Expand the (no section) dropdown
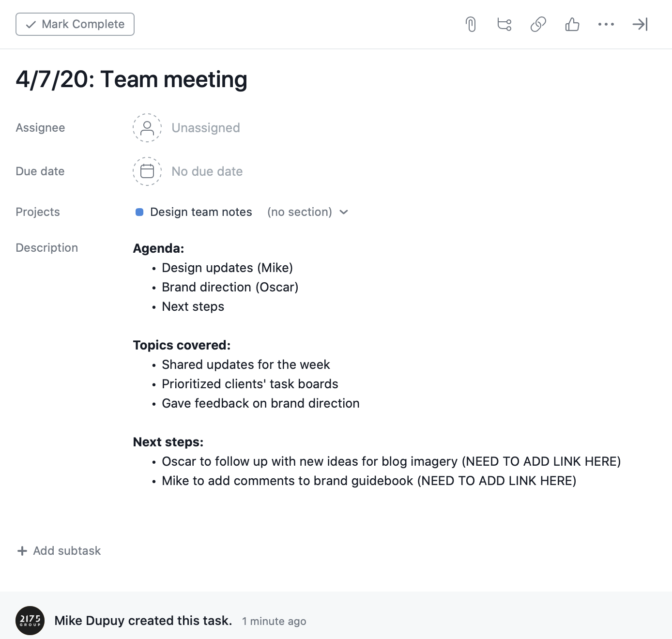 pos(300,212)
